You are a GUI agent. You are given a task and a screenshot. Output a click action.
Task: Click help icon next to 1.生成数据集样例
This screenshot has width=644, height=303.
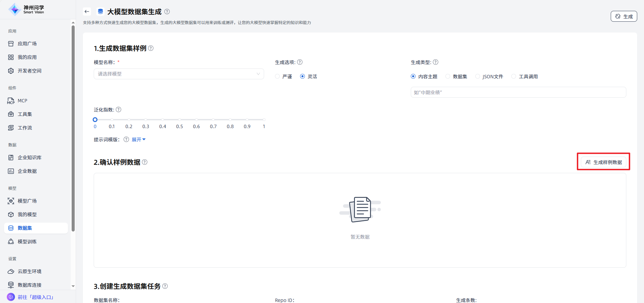(x=151, y=48)
